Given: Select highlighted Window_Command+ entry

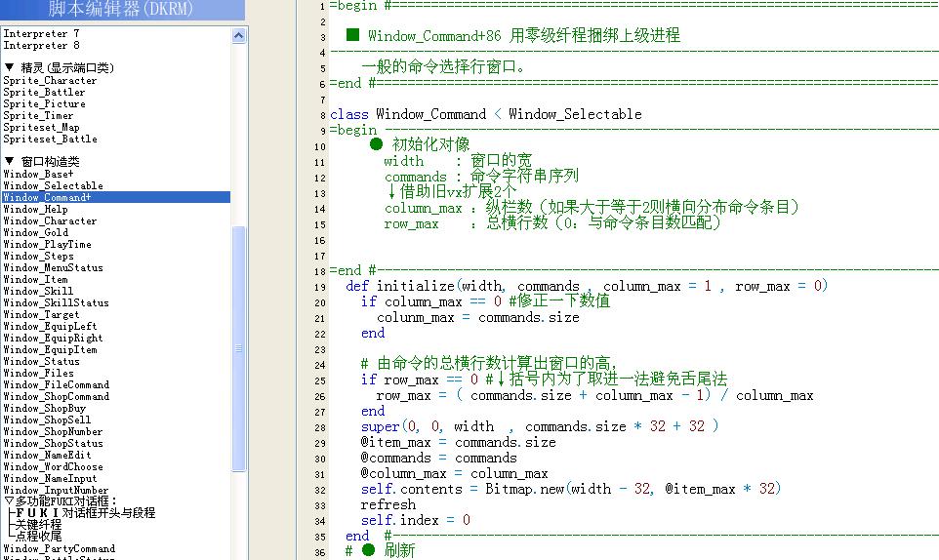Looking at the screenshot, I should pos(116,197).
